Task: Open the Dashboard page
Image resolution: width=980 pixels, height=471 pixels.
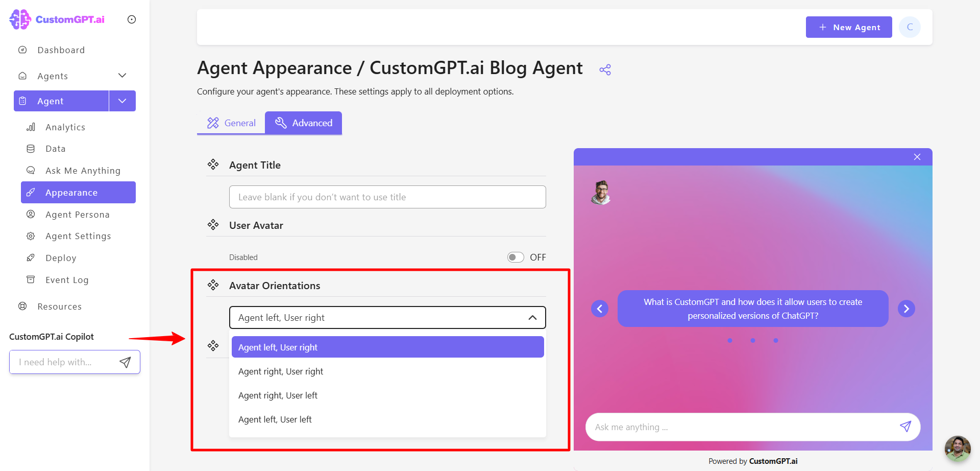Action: coord(61,50)
